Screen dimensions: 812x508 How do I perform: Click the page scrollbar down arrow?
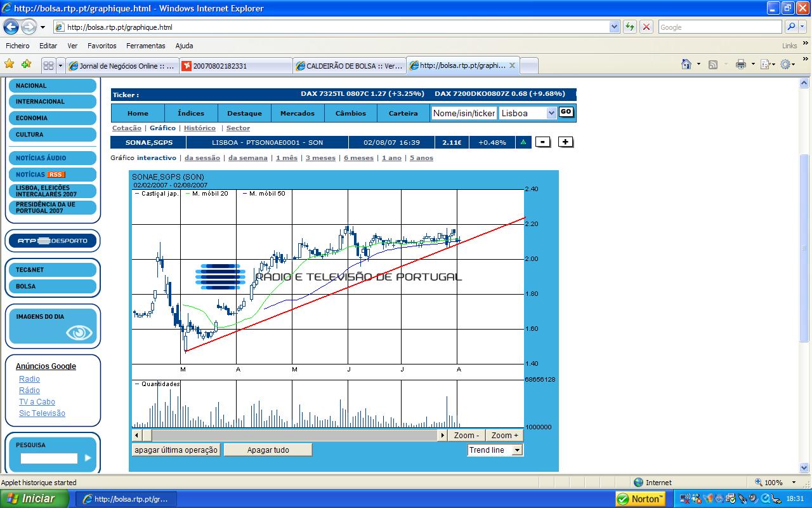[x=804, y=467]
